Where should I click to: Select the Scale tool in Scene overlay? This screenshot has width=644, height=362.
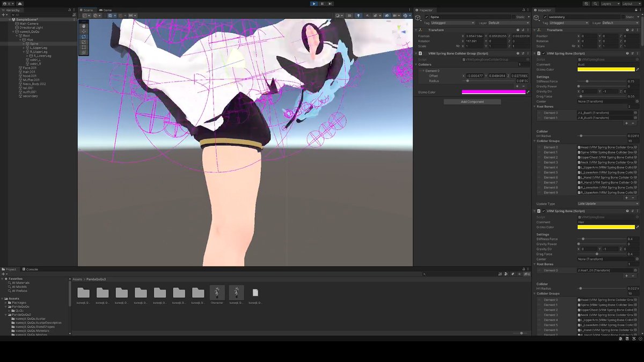(84, 42)
